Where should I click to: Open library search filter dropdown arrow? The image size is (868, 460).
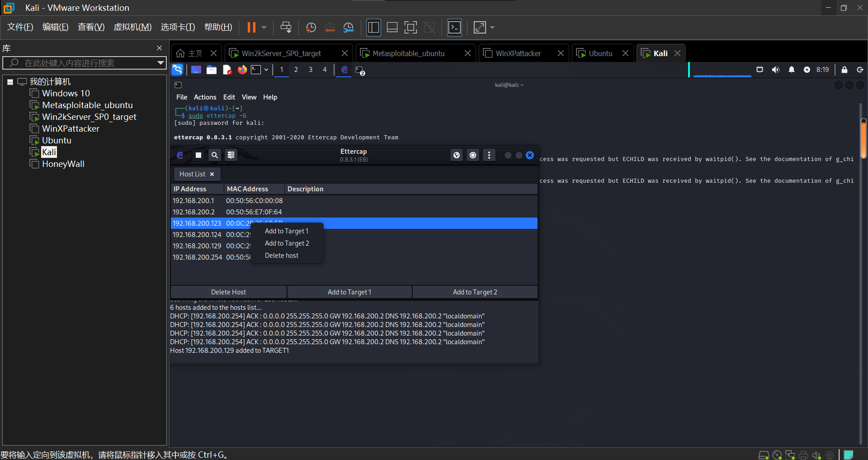tap(160, 63)
